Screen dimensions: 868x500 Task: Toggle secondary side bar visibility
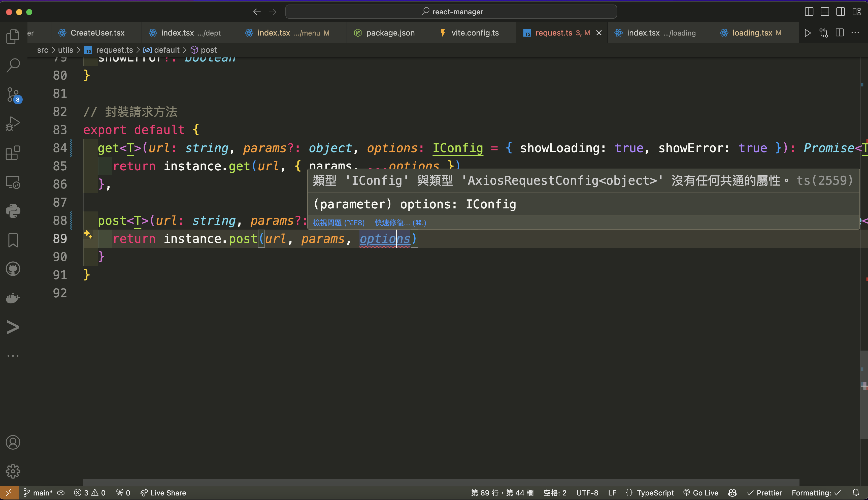click(841, 12)
